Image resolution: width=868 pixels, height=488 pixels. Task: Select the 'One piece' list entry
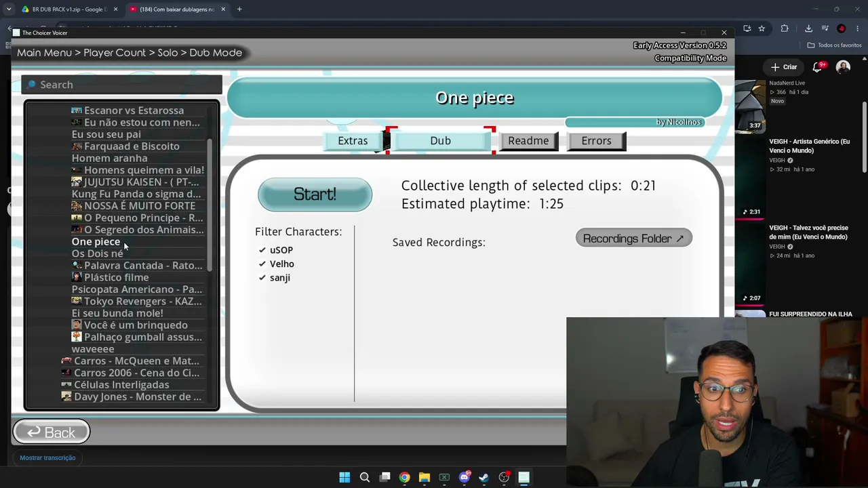[x=96, y=242]
